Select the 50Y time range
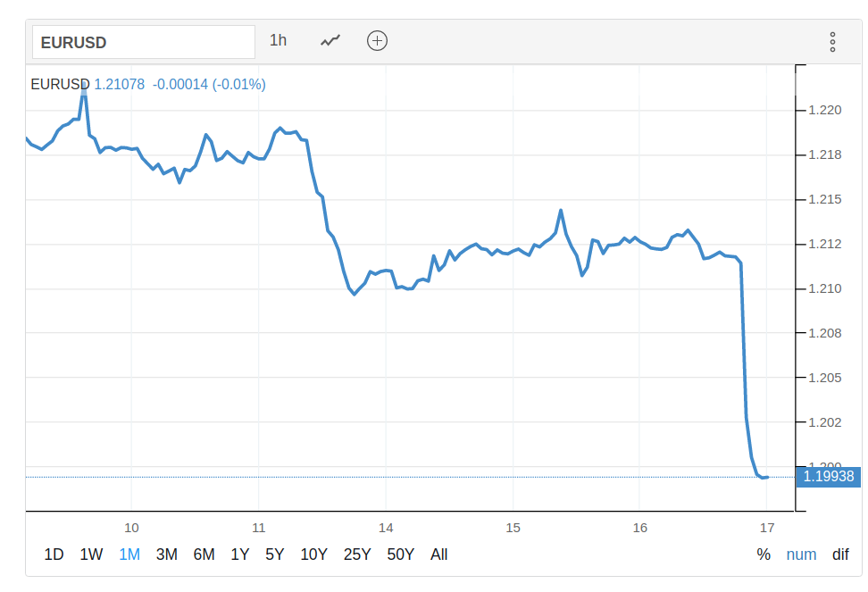The image size is (868, 592). pyautogui.click(x=401, y=554)
